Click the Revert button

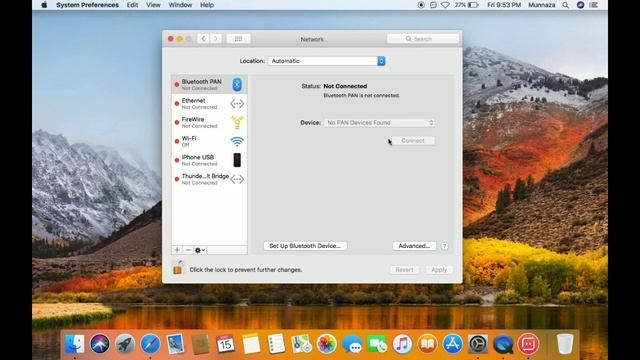404,269
